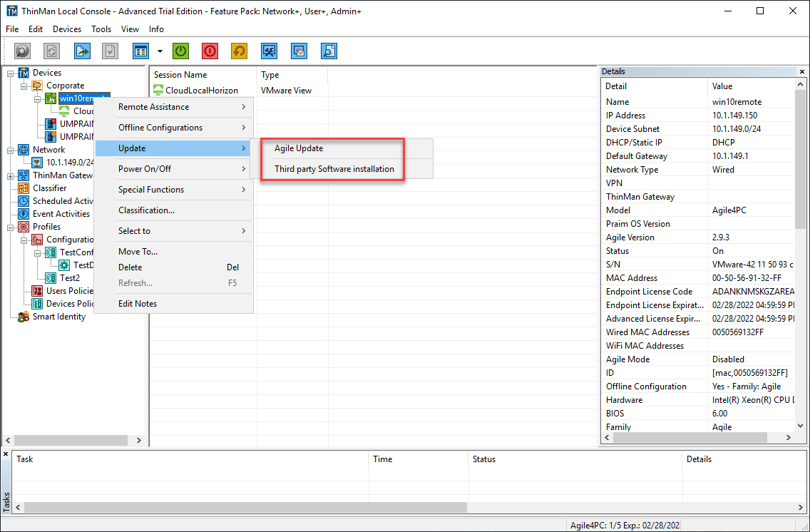The image size is (810, 532).
Task: Click the green power on toolbar icon
Action: coord(180,51)
